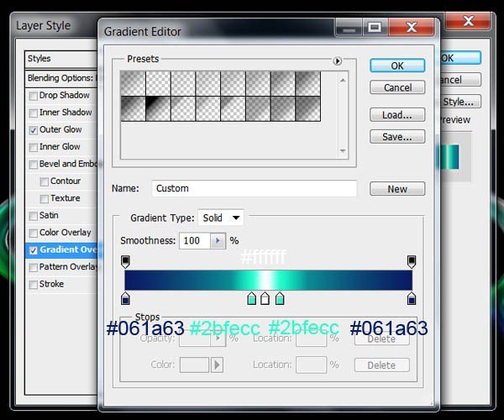Click OK in the Layer Style window

[460, 58]
